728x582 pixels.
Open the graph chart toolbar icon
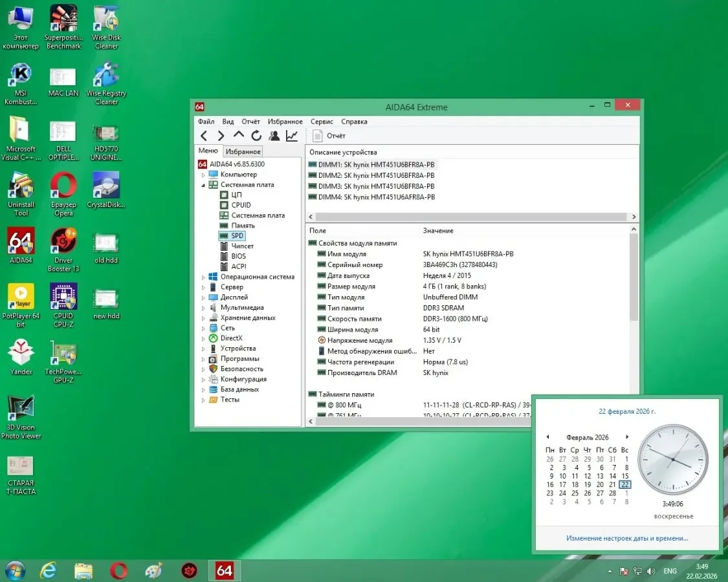[x=292, y=136]
